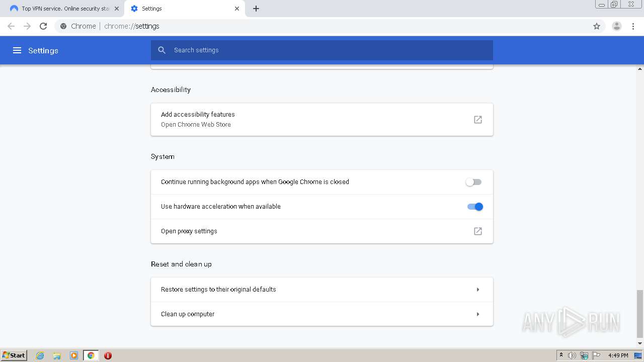Image resolution: width=644 pixels, height=362 pixels.
Task: Select the Settings tab
Action: 184,9
